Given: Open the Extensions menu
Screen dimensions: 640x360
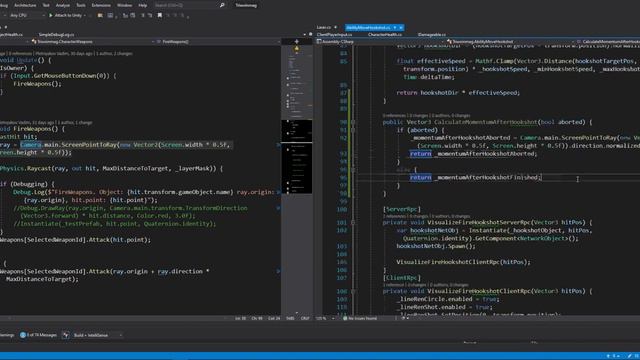Looking at the screenshot, I should (x=101, y=5).
